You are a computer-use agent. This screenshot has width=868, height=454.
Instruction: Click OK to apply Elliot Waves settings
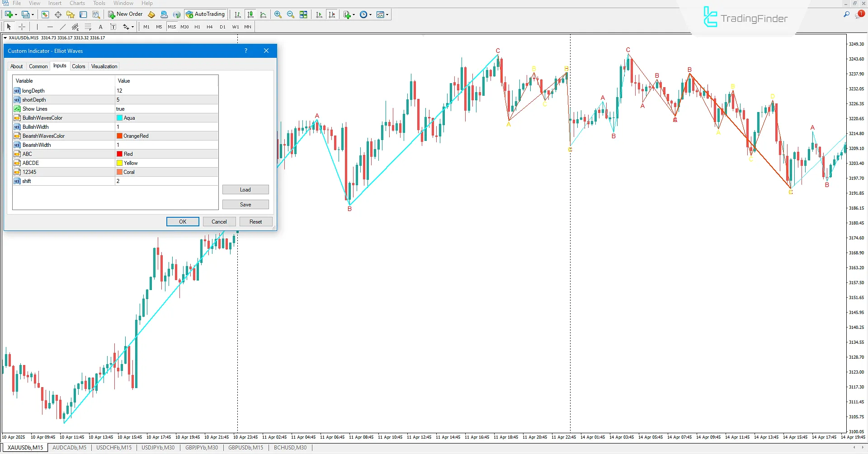pyautogui.click(x=182, y=221)
